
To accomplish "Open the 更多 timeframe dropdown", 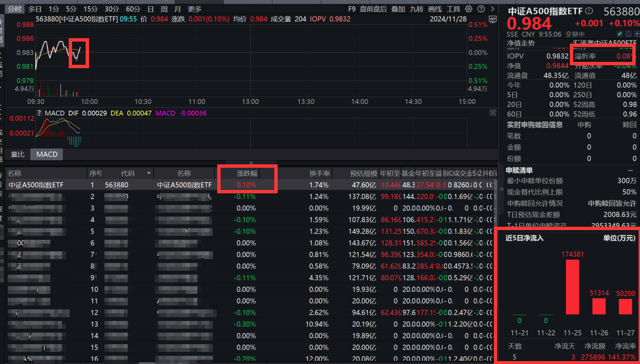I will click(x=194, y=9).
